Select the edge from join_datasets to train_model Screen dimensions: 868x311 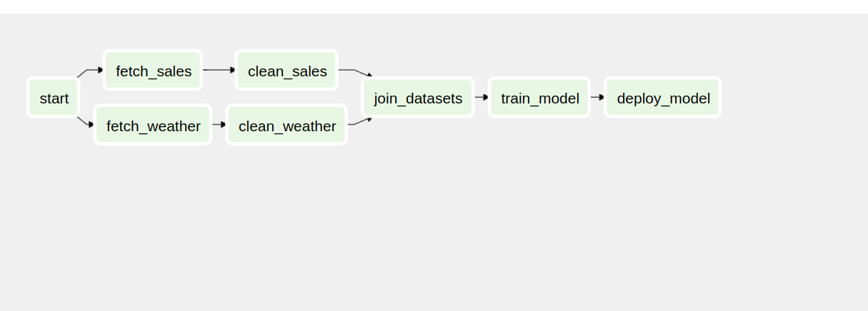[481, 97]
